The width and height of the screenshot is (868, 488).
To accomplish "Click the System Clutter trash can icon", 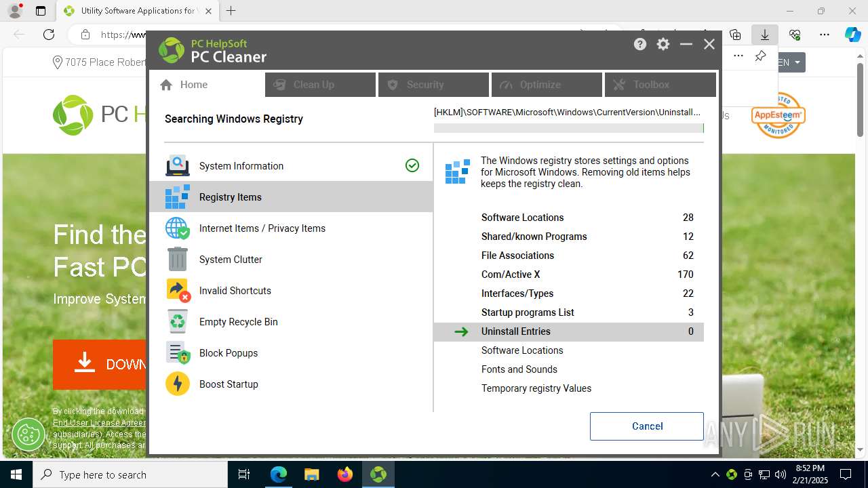I will tap(178, 260).
